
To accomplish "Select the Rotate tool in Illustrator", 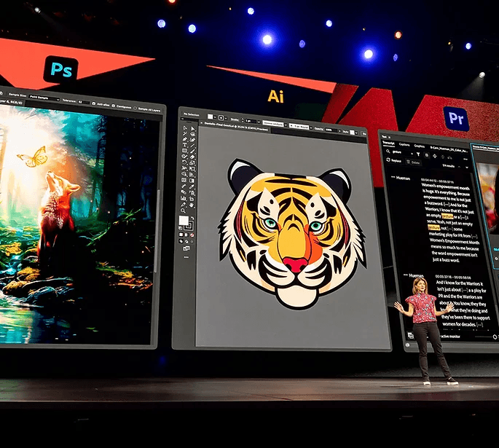I will pos(185,162).
